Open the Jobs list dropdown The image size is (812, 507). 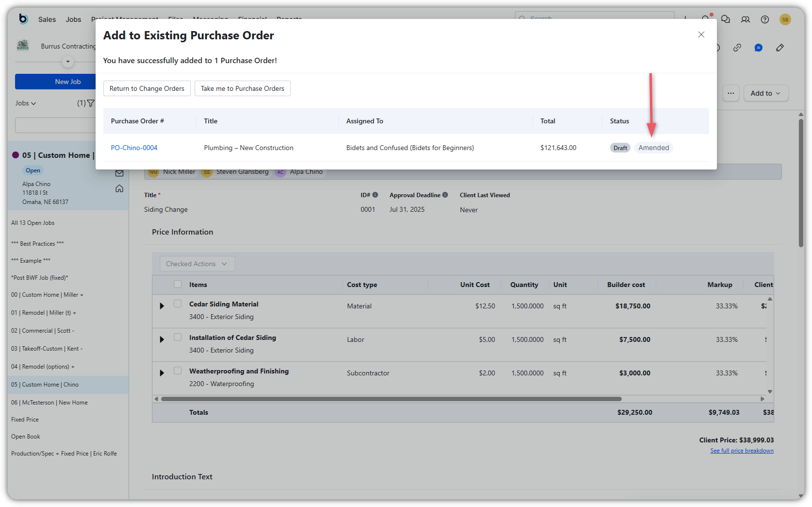pyautogui.click(x=26, y=103)
